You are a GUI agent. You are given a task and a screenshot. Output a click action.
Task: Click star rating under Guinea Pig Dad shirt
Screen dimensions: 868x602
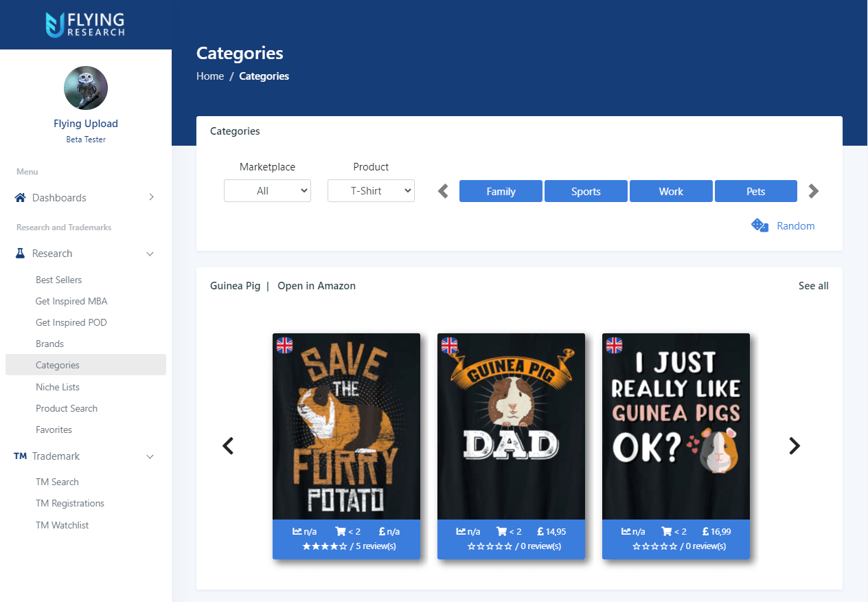490,546
